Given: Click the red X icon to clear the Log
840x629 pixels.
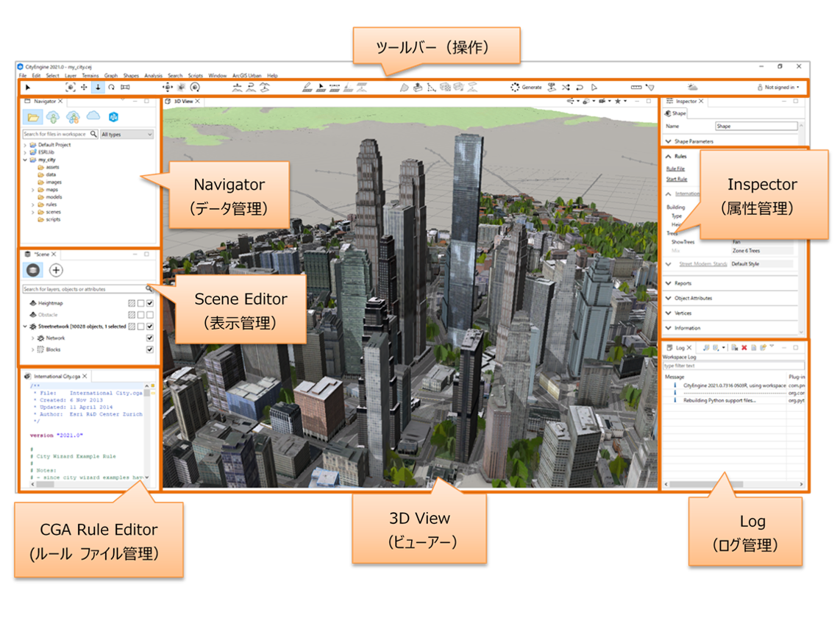Looking at the screenshot, I should tap(744, 347).
